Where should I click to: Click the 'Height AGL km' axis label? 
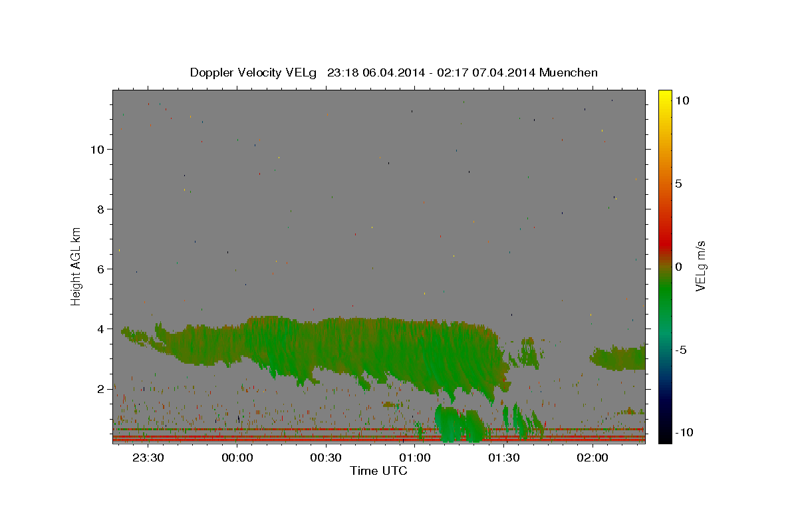76,266
